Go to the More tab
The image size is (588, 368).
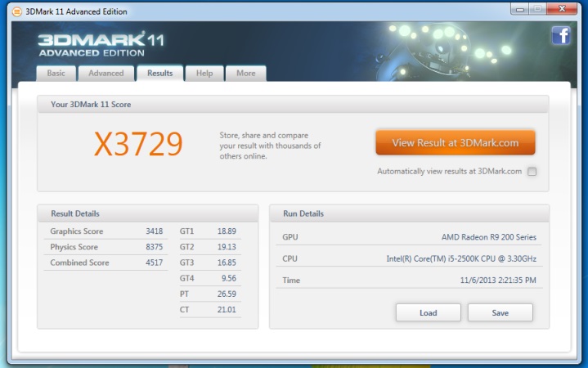coord(245,73)
